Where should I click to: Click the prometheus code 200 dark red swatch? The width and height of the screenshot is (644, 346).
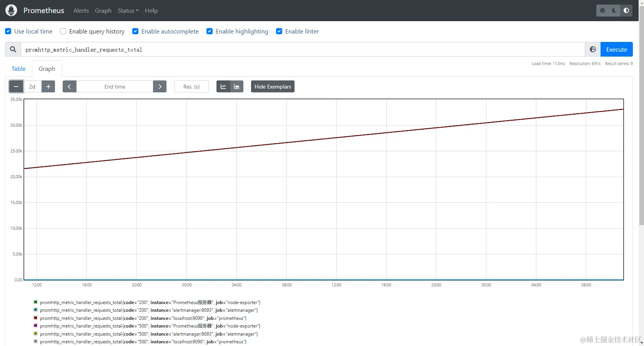(x=35, y=318)
